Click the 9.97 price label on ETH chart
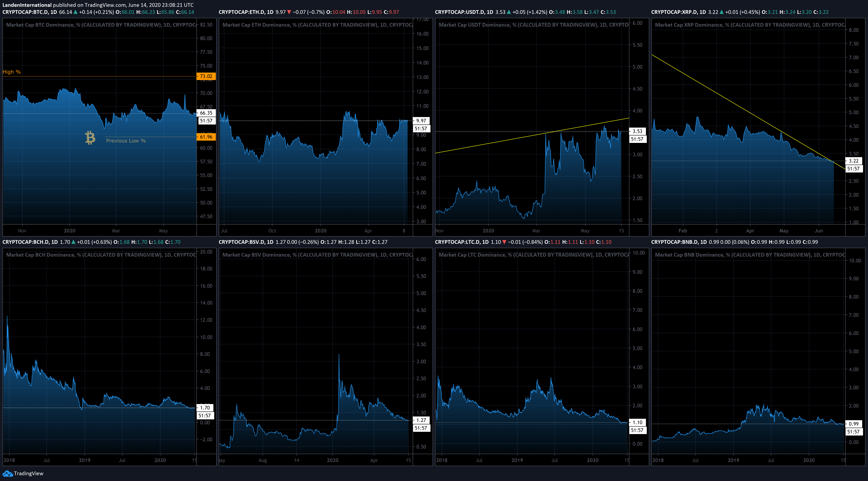The width and height of the screenshot is (868, 481). point(421,121)
